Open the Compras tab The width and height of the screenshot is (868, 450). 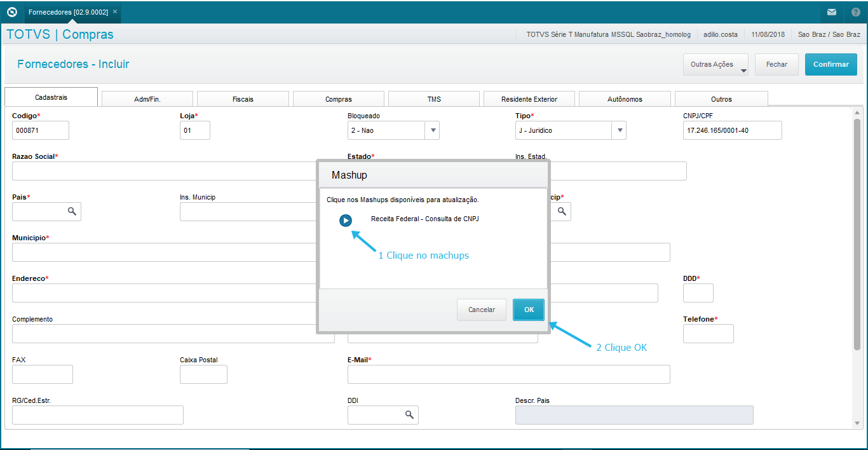click(339, 99)
